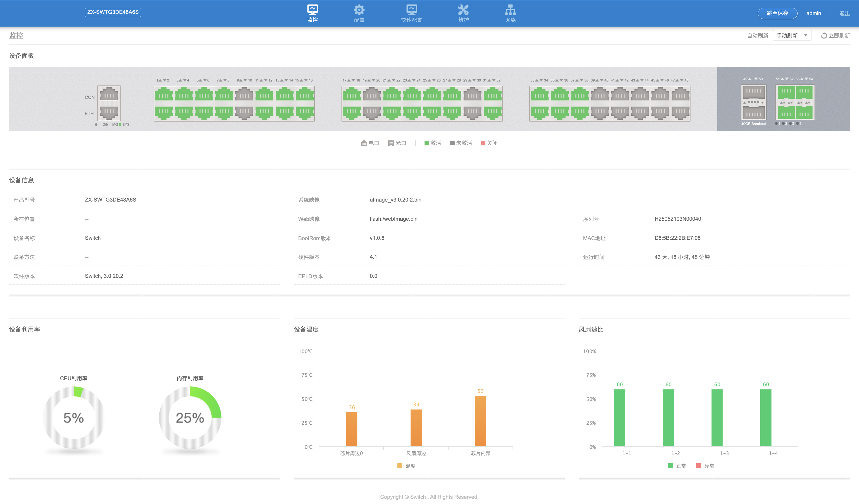The height and width of the screenshot is (504, 859).
Task: Click the ZX-SWTG3DE48A6S device name badge
Action: pyautogui.click(x=113, y=12)
